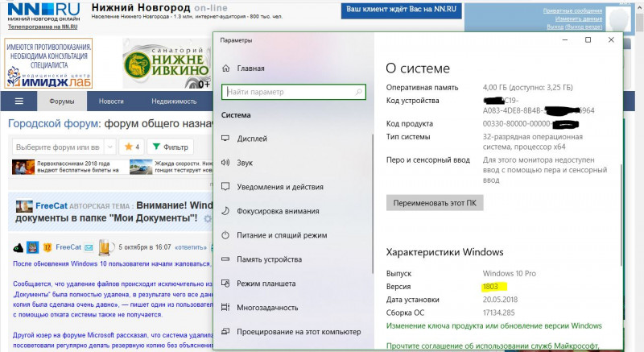
Task: Click the Изменить данные link
Action: (578, 19)
